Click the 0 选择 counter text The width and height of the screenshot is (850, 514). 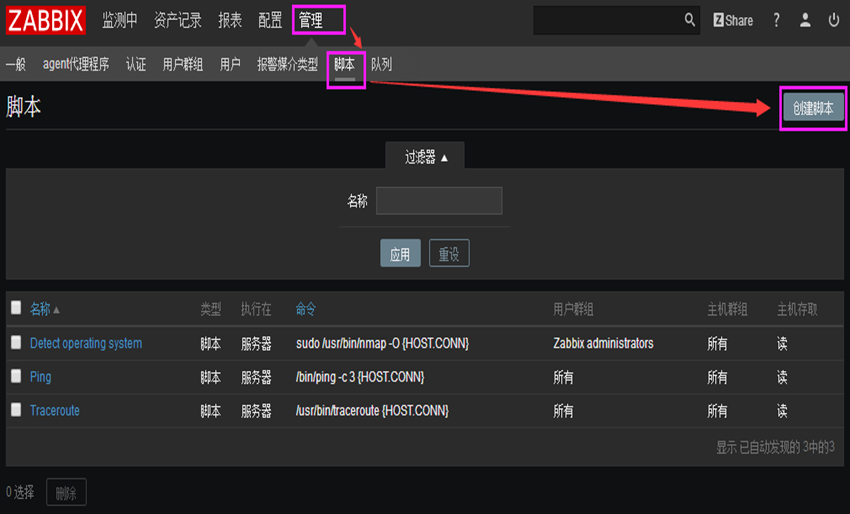pos(20,492)
